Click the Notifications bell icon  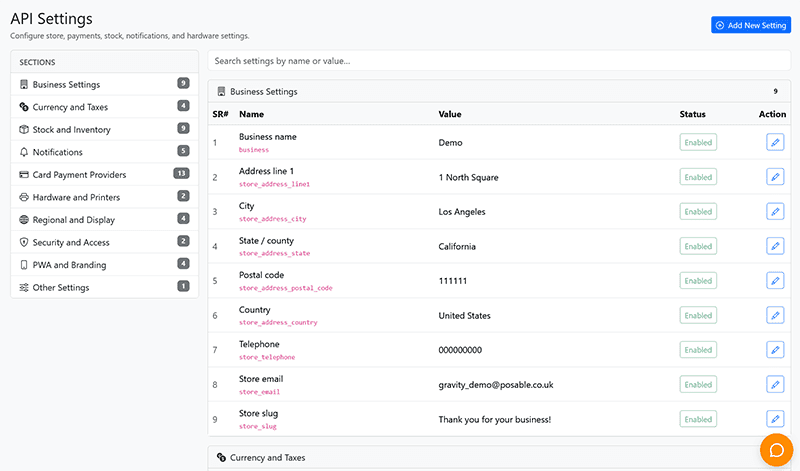point(24,152)
